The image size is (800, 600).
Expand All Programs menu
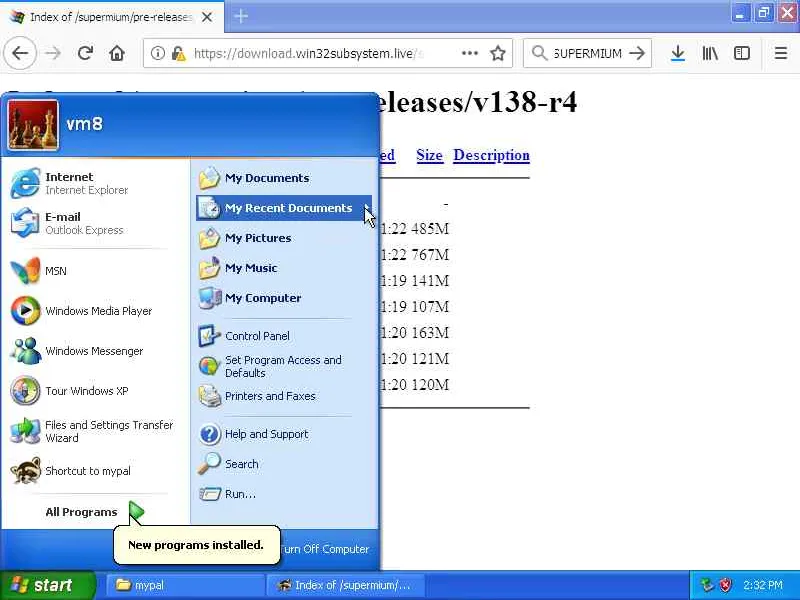tap(94, 512)
